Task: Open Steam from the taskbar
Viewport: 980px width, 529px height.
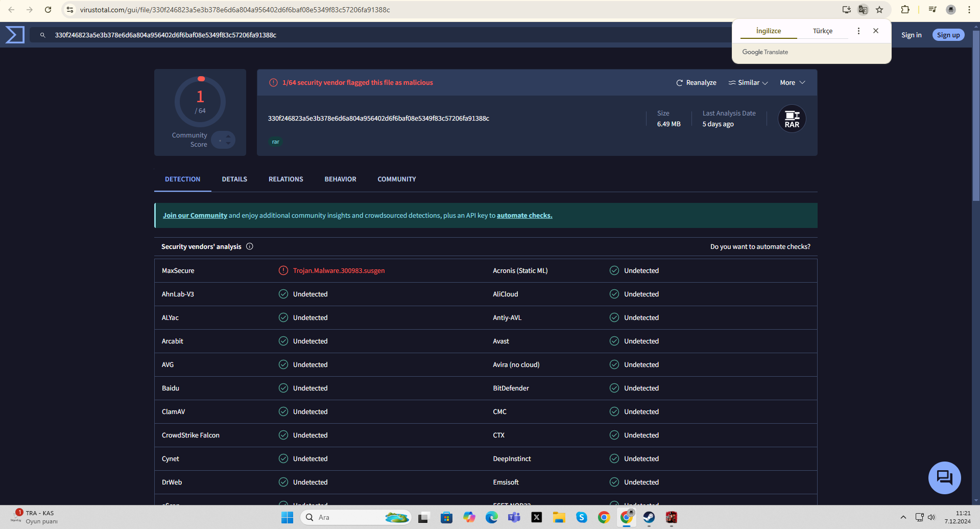Action: [x=649, y=517]
